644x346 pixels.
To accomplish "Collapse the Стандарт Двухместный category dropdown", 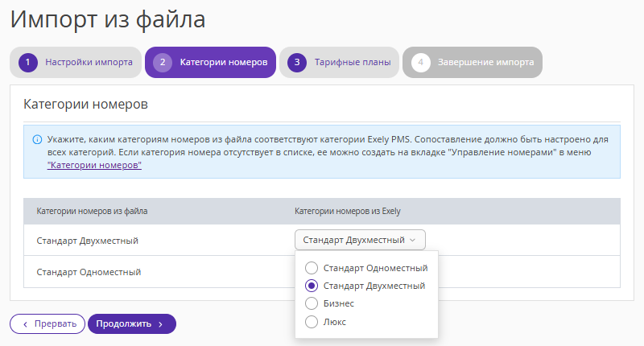I will (x=360, y=240).
